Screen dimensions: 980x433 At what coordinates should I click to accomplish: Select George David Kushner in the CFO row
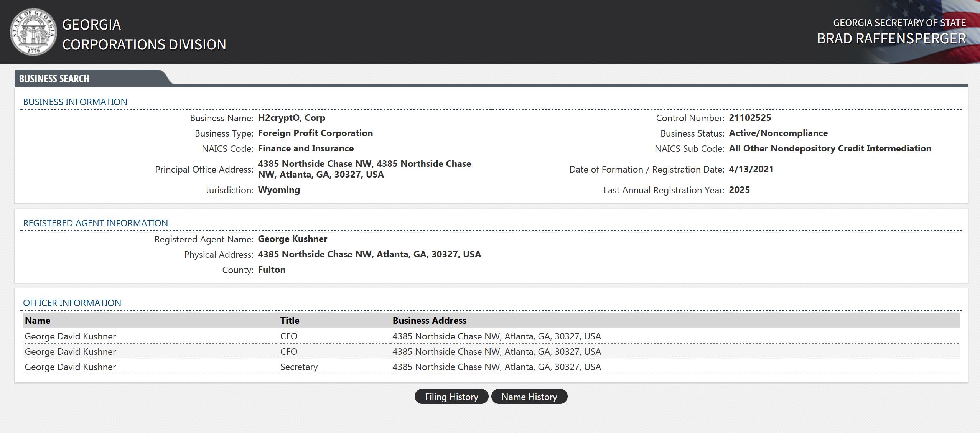point(70,352)
